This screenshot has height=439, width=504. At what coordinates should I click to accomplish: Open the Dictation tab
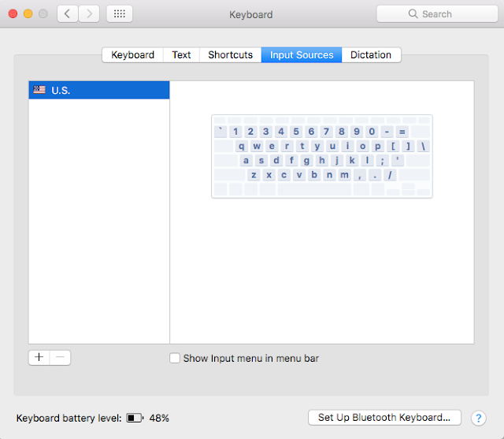(371, 54)
